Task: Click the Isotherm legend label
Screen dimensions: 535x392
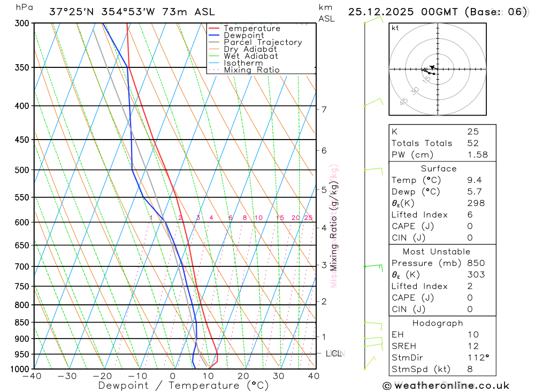Action: click(243, 63)
